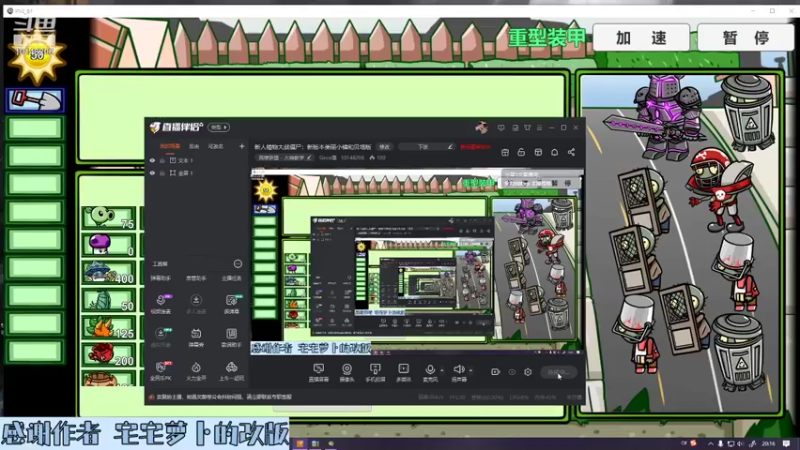Select the shovel tool in game sidebar
The image size is (800, 450).
point(35,100)
